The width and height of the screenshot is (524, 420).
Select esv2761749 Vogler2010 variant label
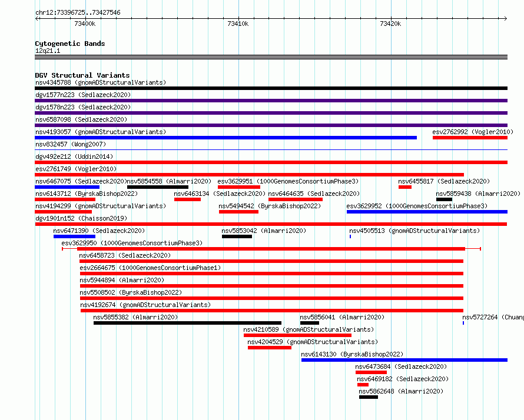(x=76, y=169)
